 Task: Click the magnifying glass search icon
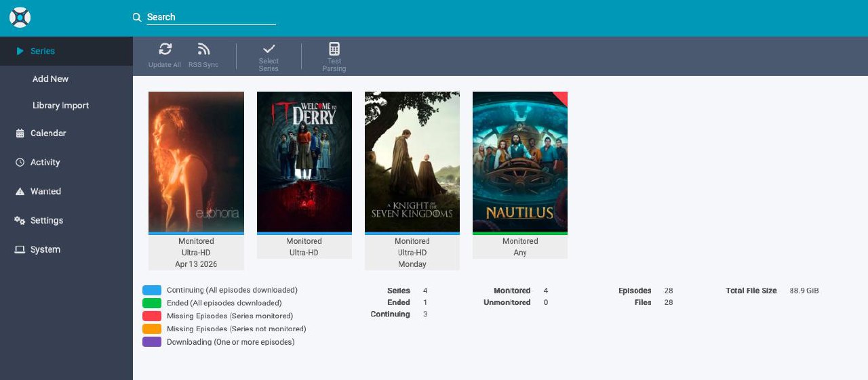[137, 18]
